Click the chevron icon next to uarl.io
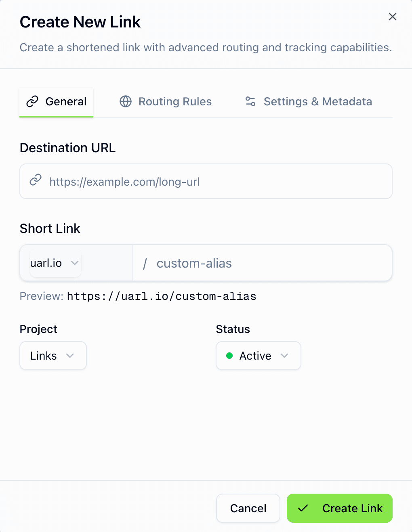This screenshot has width=412, height=532. coord(74,263)
